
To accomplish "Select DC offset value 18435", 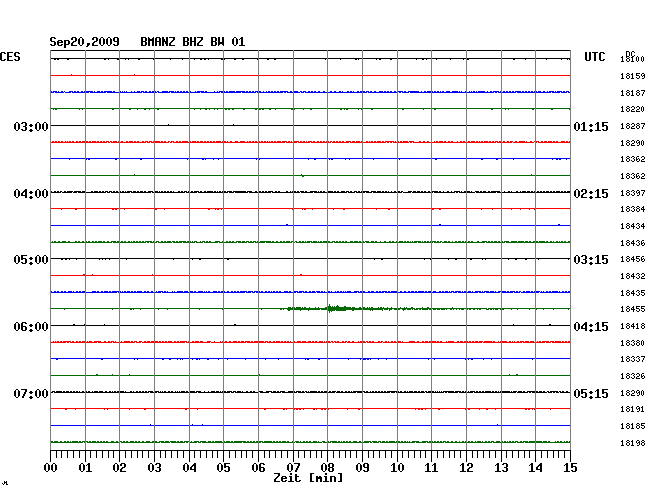I will (x=633, y=293).
